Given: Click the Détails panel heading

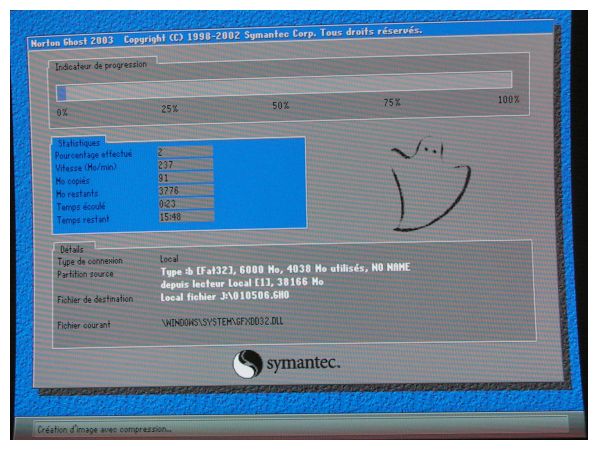Looking at the screenshot, I should pyautogui.click(x=72, y=249).
